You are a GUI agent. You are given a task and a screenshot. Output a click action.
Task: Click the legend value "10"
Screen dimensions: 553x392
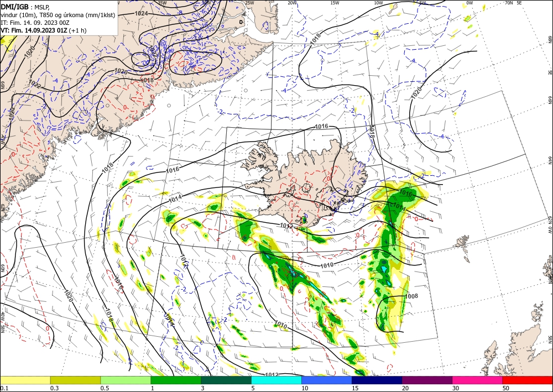(305, 388)
